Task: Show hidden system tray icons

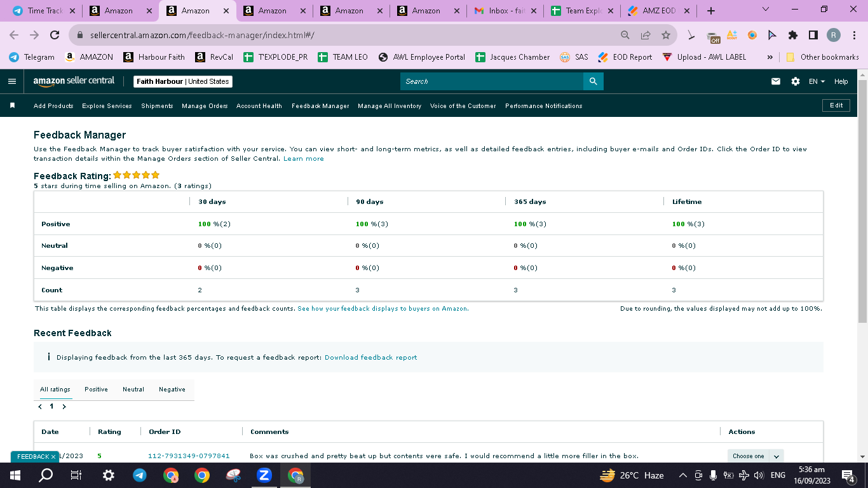Action: (683, 475)
